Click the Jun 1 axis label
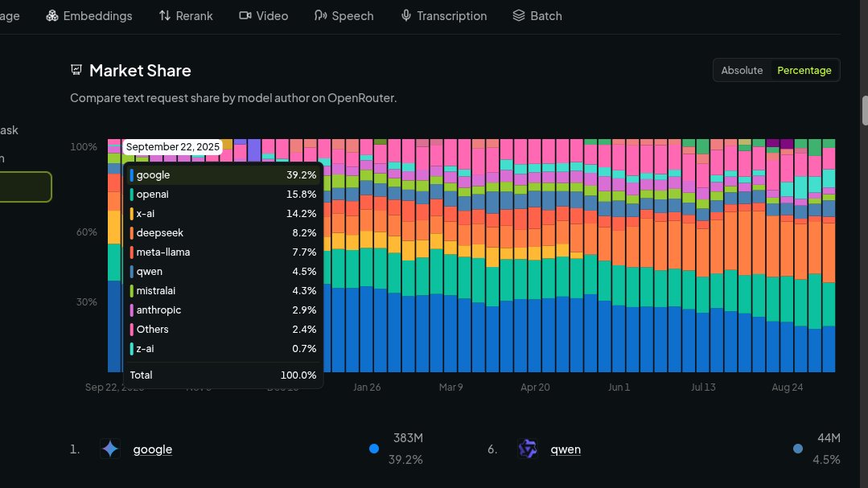 point(619,388)
